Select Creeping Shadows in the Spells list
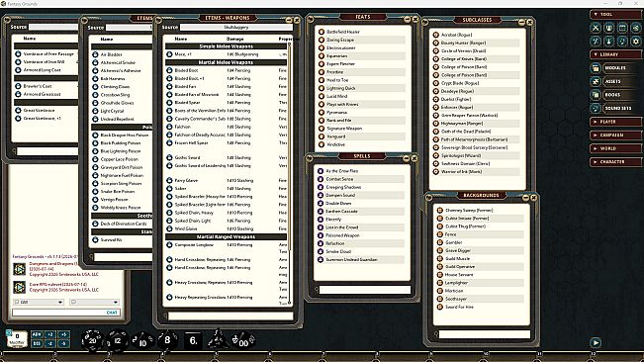Viewport: 644px width, 362px height. coord(343,187)
